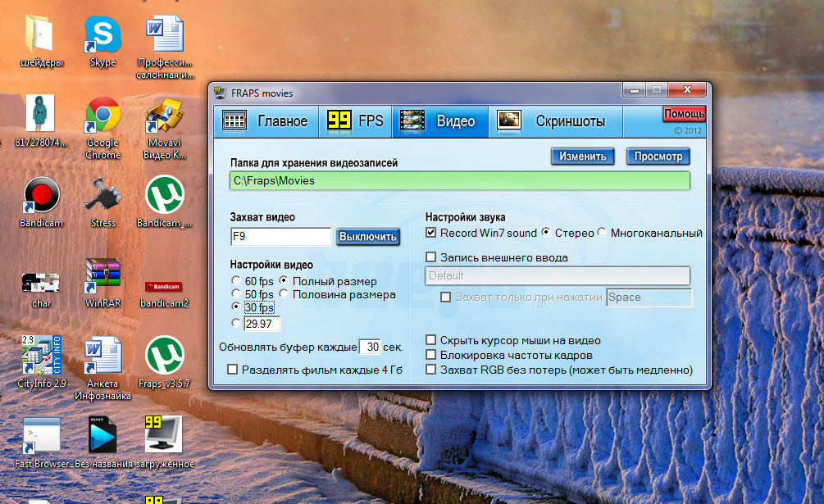The image size is (824, 504).
Task: Launch the CityInfo 2.9 shortcut
Action: 41,356
